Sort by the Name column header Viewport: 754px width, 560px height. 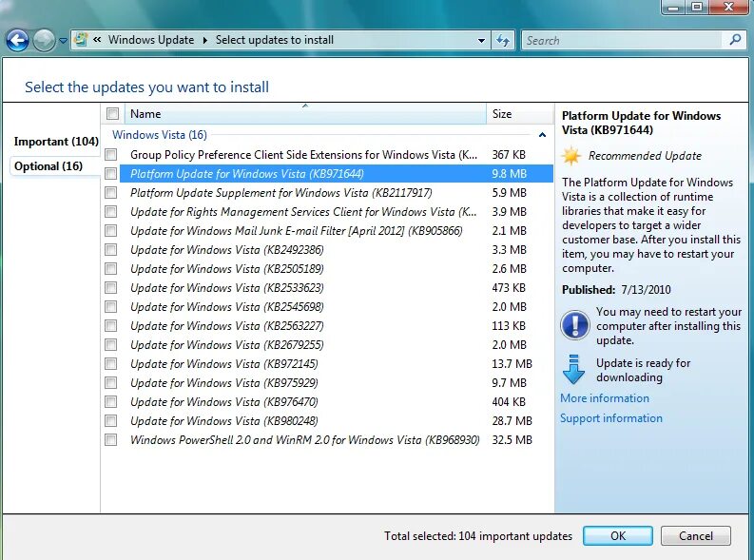click(x=305, y=114)
